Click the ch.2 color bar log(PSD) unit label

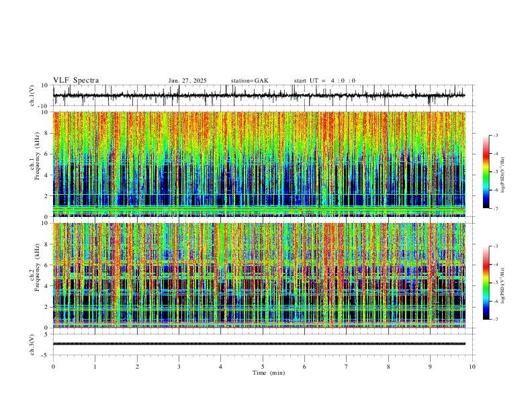coord(502,285)
